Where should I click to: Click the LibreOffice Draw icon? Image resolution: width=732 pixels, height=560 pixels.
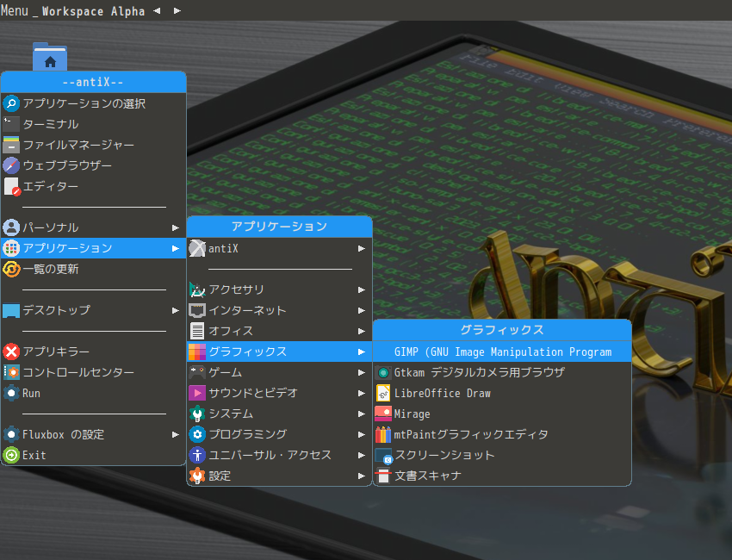tap(383, 393)
